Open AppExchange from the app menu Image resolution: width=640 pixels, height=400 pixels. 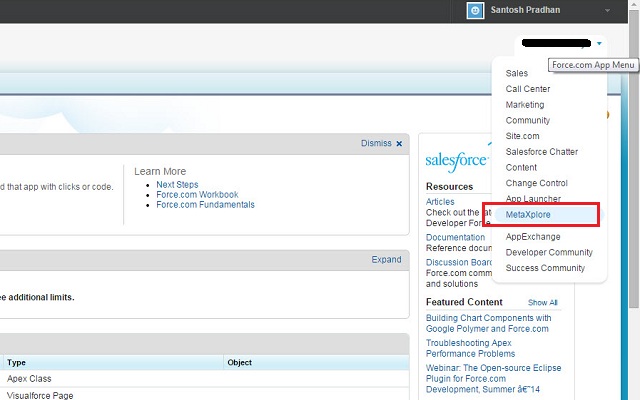pos(533,237)
